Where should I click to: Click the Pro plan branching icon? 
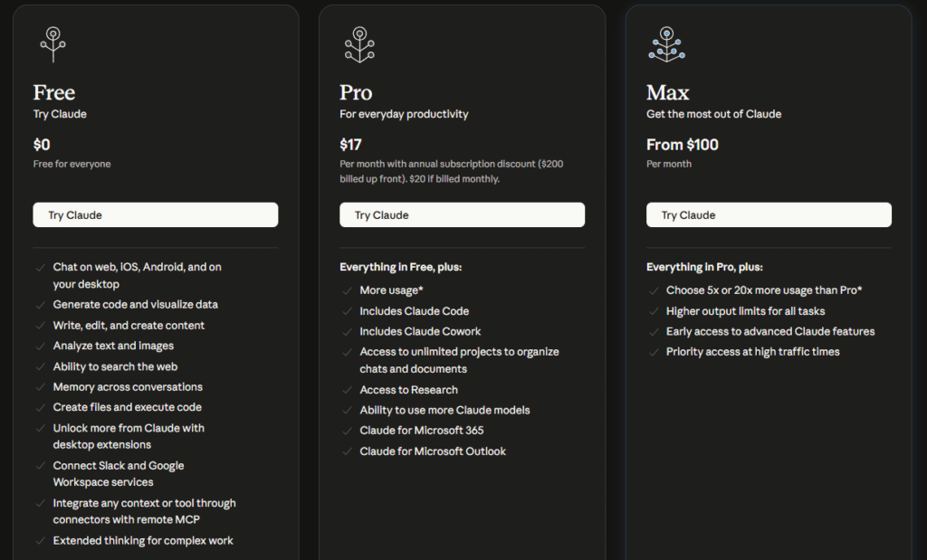359,45
